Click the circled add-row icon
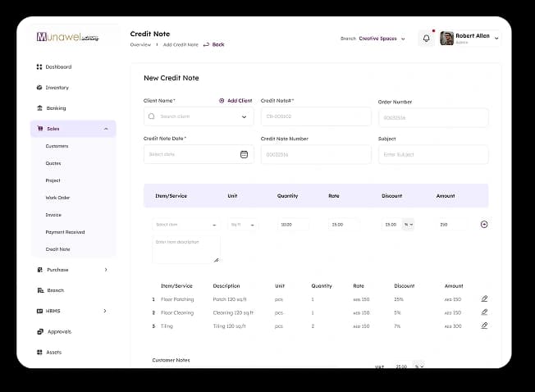535x392 pixels. tap(484, 224)
